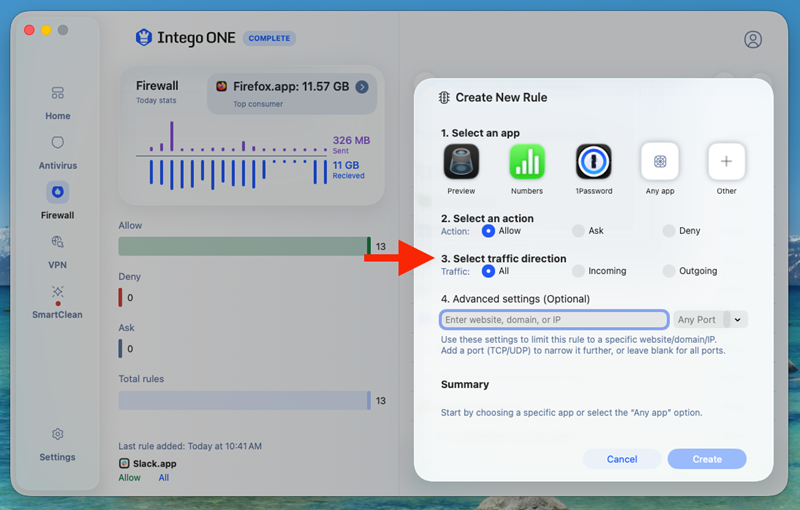The width and height of the screenshot is (800, 510).
Task: Click the Settings sidebar label
Action: [x=58, y=457]
